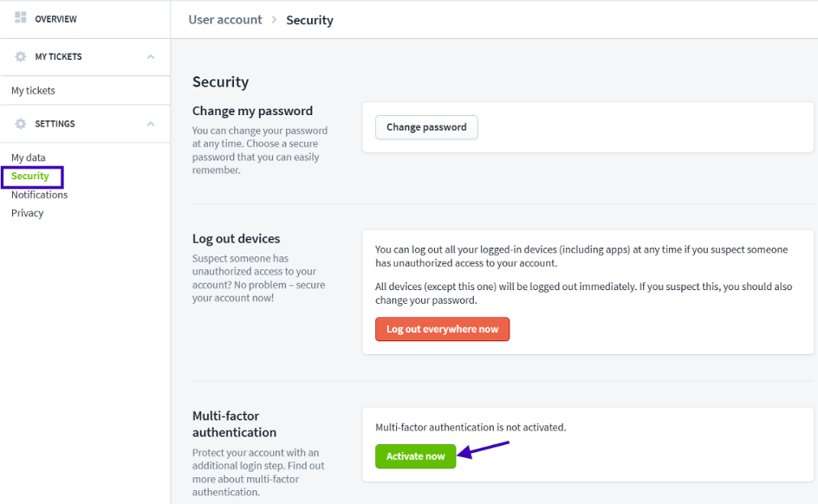The image size is (818, 504).
Task: Activate multi-factor authentication now
Action: [415, 456]
